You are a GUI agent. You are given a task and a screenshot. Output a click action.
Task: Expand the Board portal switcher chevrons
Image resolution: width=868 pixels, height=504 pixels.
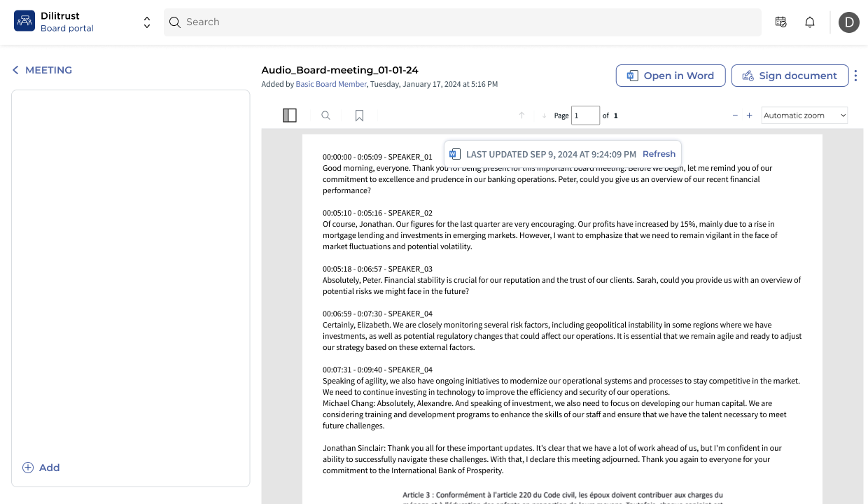(x=147, y=22)
